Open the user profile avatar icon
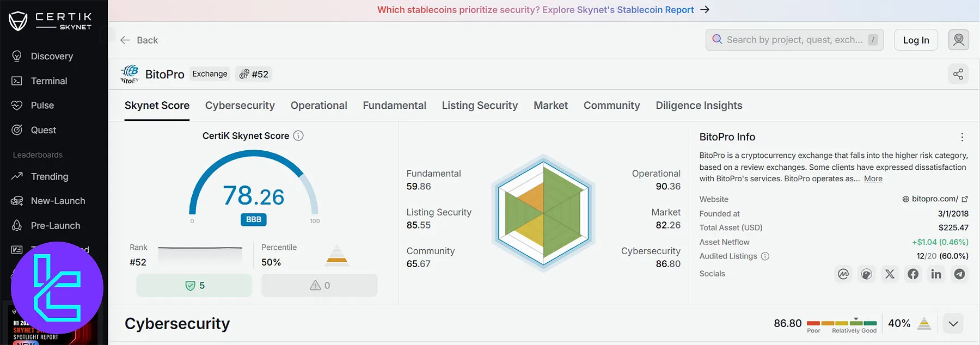Screen dimensions: 980x345 pos(959,40)
